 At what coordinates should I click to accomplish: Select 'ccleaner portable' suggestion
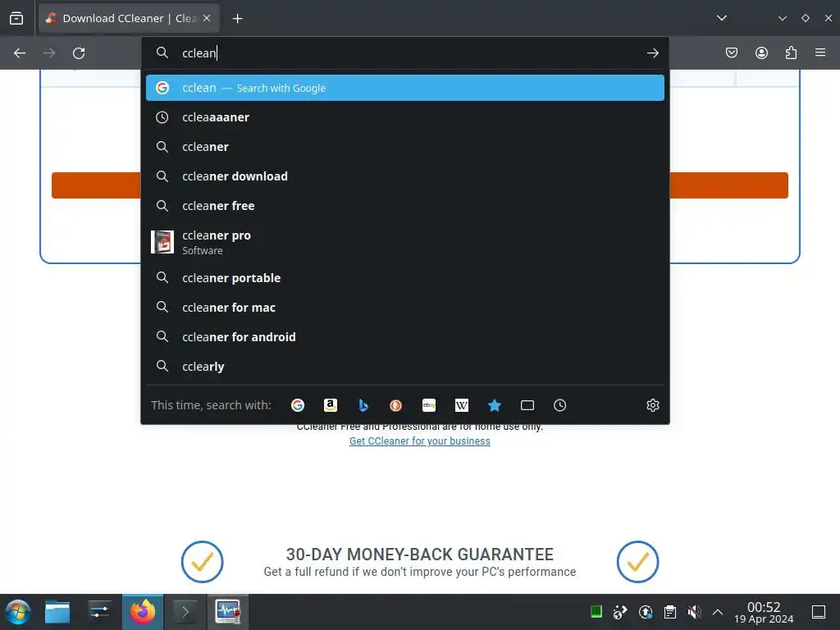(x=405, y=278)
